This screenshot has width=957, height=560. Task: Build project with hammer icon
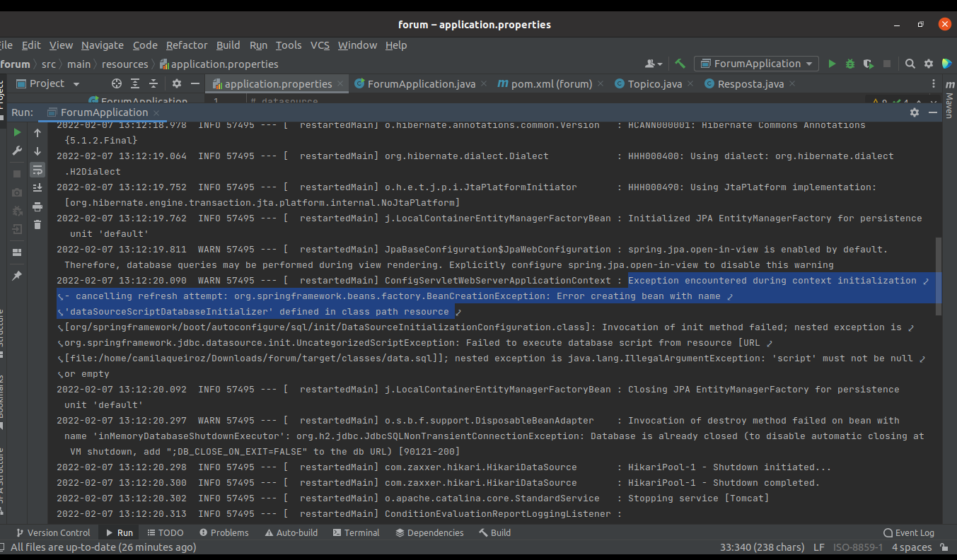[680, 64]
